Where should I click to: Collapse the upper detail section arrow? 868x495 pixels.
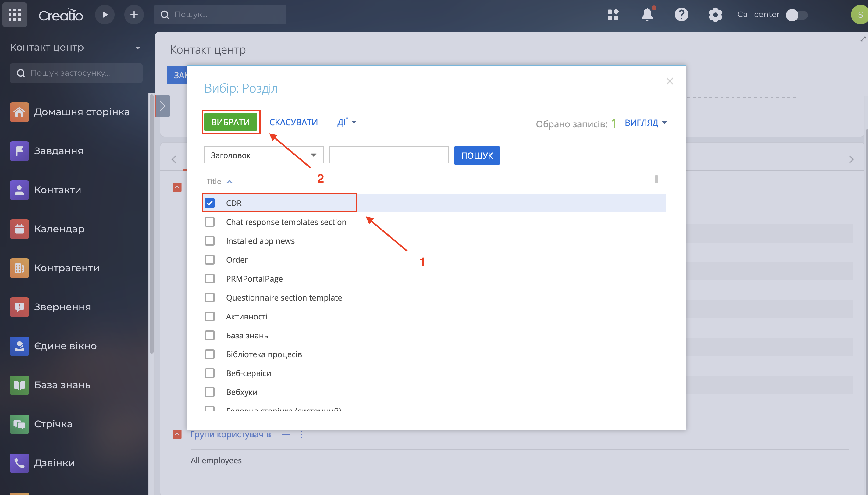coord(177,187)
